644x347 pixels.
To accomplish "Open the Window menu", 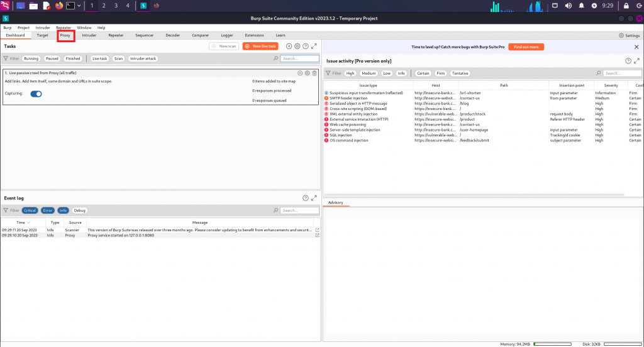I will (x=84, y=28).
